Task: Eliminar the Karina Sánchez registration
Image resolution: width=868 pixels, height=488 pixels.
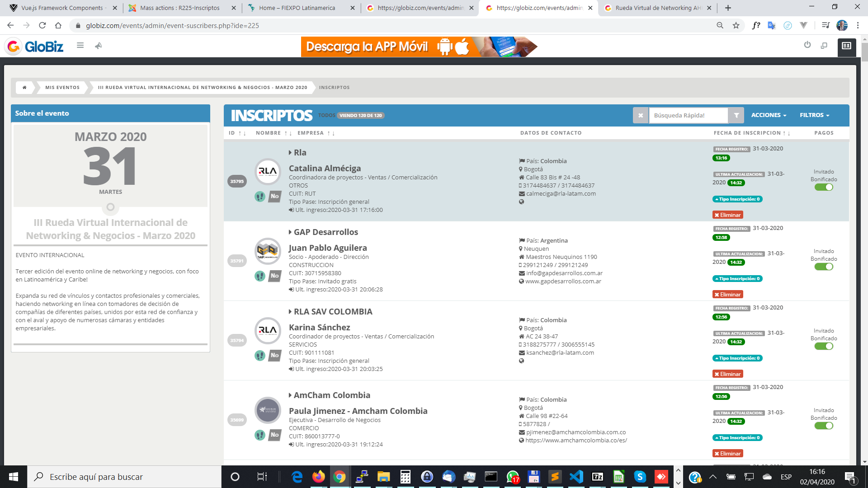Action: click(x=728, y=374)
